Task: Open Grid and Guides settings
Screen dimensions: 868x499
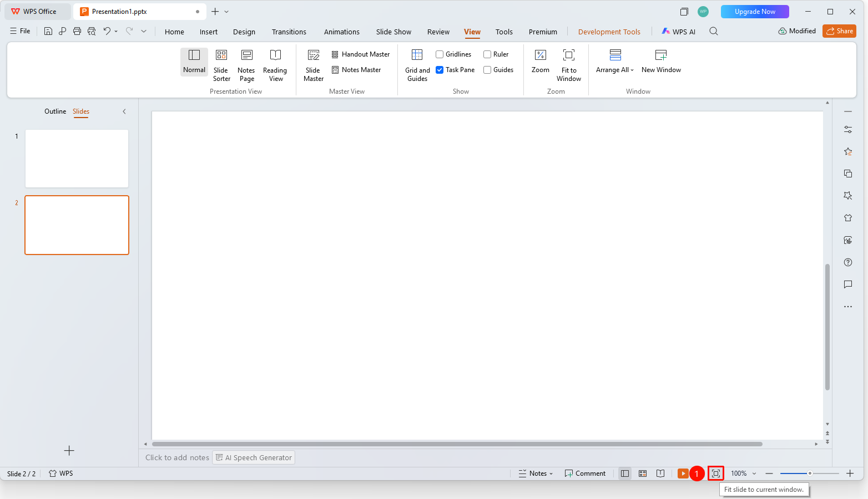Action: point(417,65)
